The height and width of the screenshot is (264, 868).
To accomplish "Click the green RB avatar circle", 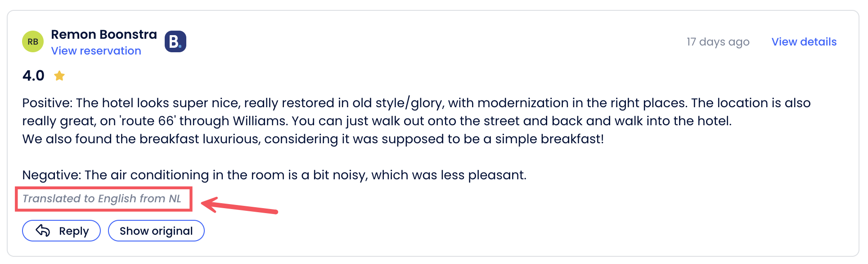I will point(33,42).
